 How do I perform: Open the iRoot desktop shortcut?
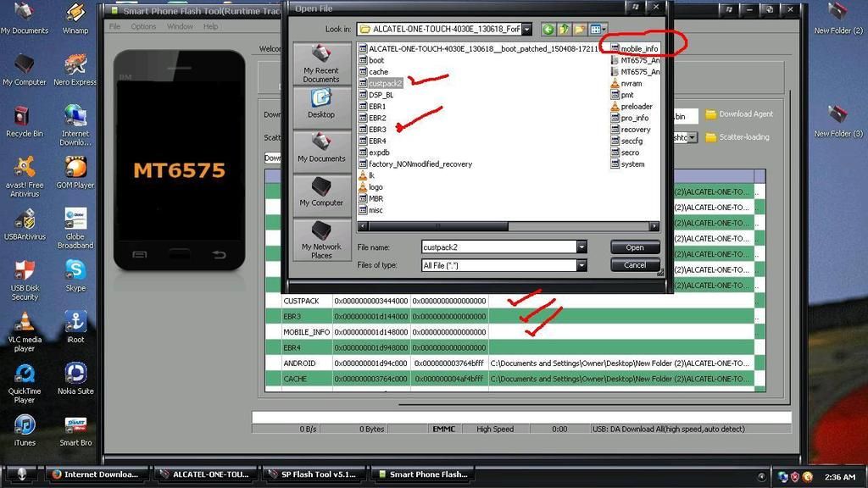(75, 326)
